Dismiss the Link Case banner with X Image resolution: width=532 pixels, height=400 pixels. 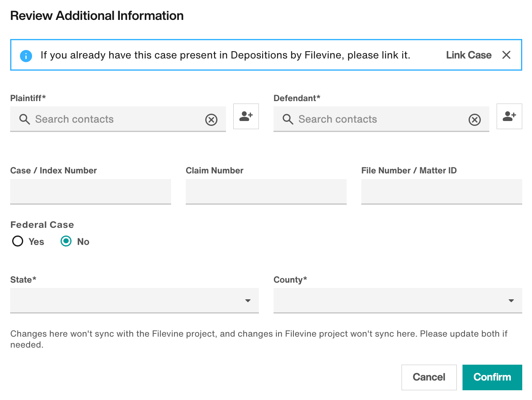coord(506,55)
